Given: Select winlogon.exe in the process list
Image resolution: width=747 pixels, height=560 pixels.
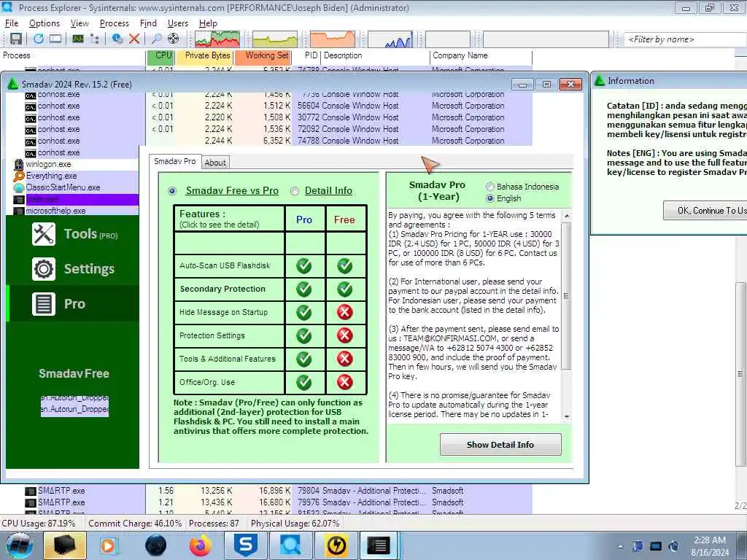Looking at the screenshot, I should (x=48, y=164).
